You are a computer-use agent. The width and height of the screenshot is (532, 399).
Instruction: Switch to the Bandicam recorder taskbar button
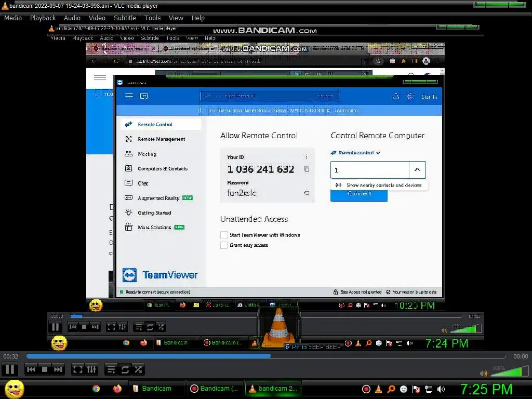[x=215, y=389]
